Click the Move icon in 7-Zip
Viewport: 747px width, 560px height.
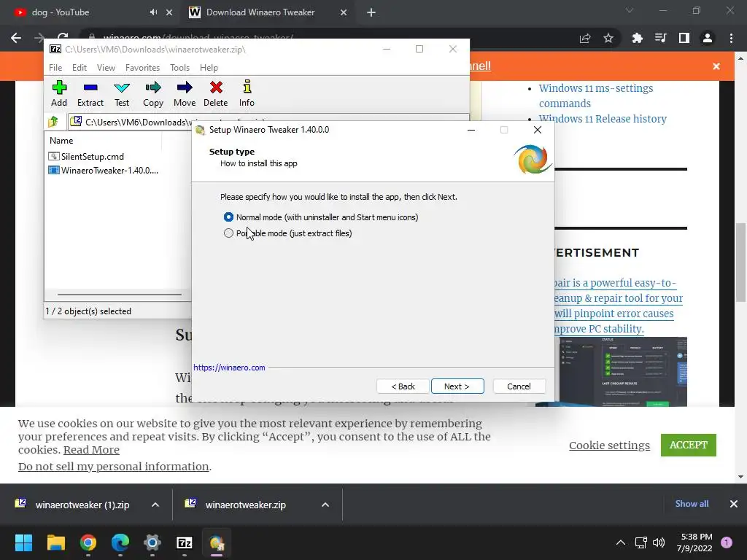click(185, 93)
